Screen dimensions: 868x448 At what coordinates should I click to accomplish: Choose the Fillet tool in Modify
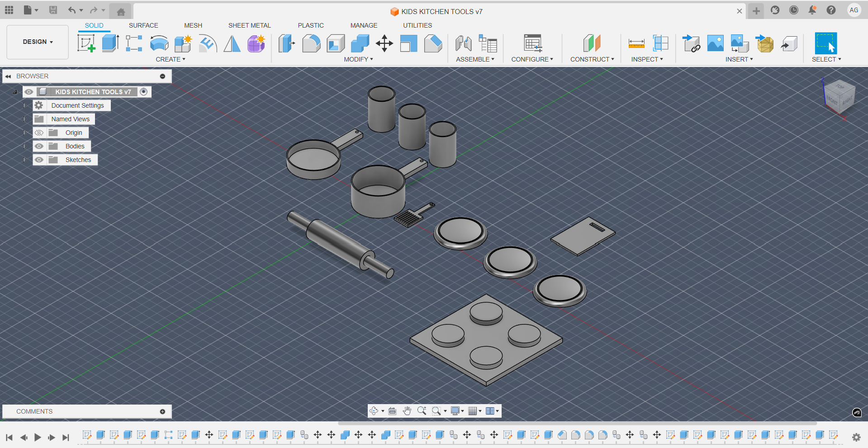(311, 43)
